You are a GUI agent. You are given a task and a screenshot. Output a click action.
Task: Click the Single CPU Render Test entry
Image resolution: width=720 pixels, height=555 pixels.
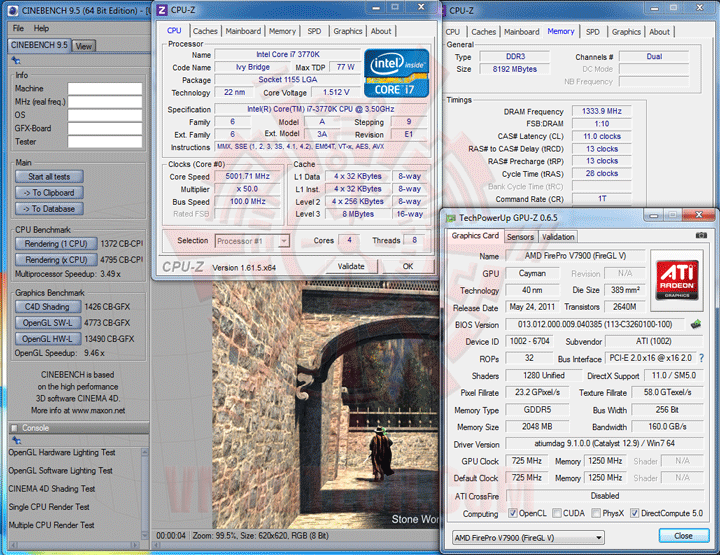[49, 507]
